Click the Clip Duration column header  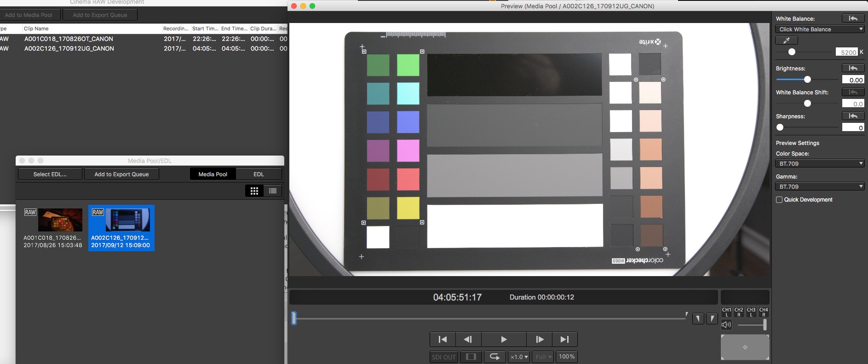263,29
